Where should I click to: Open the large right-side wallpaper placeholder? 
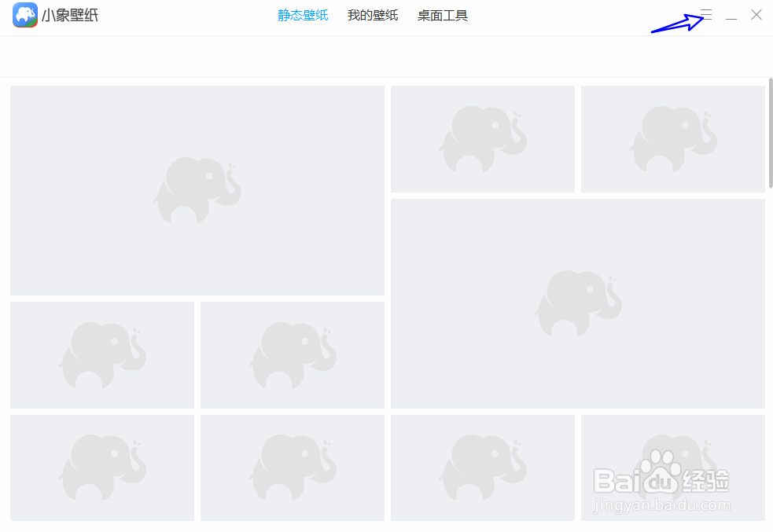[x=578, y=303]
